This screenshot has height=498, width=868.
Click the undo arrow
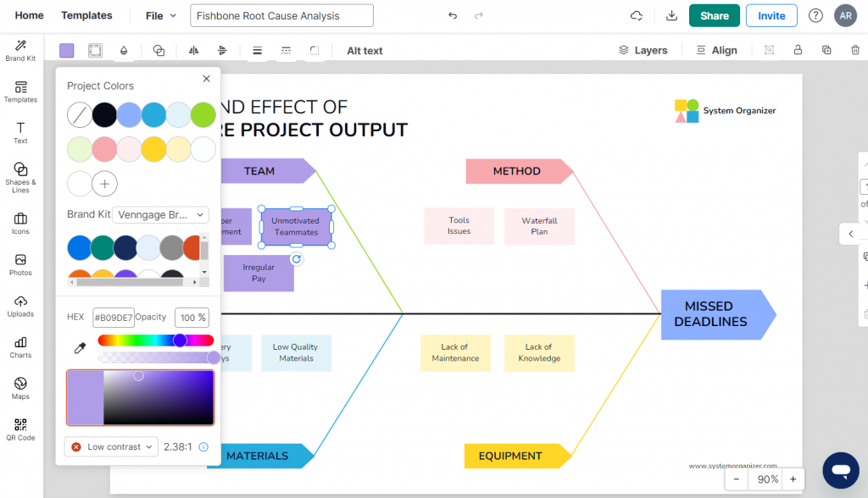(x=453, y=15)
